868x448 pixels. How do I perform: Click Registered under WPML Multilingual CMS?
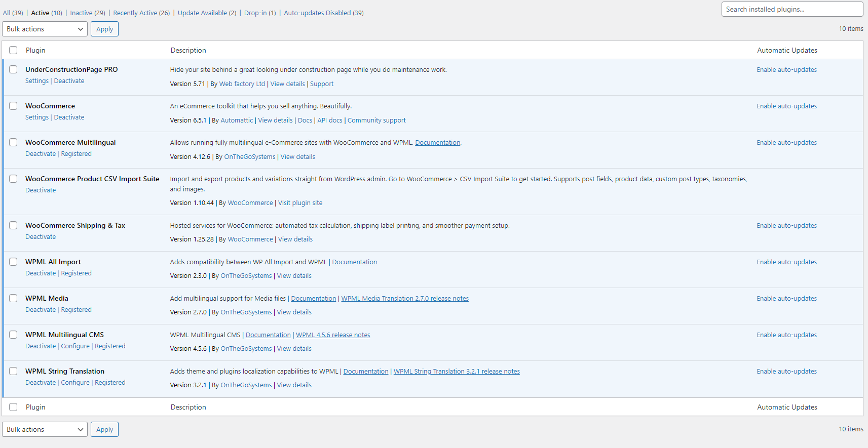click(110, 346)
